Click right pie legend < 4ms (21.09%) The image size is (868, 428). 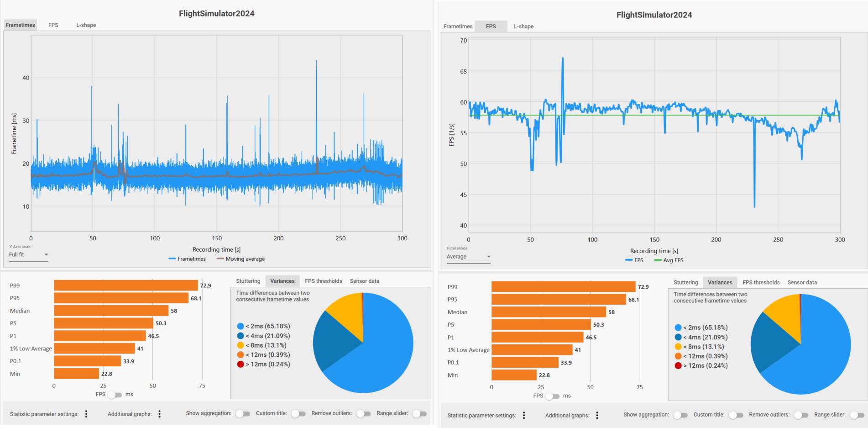point(701,337)
